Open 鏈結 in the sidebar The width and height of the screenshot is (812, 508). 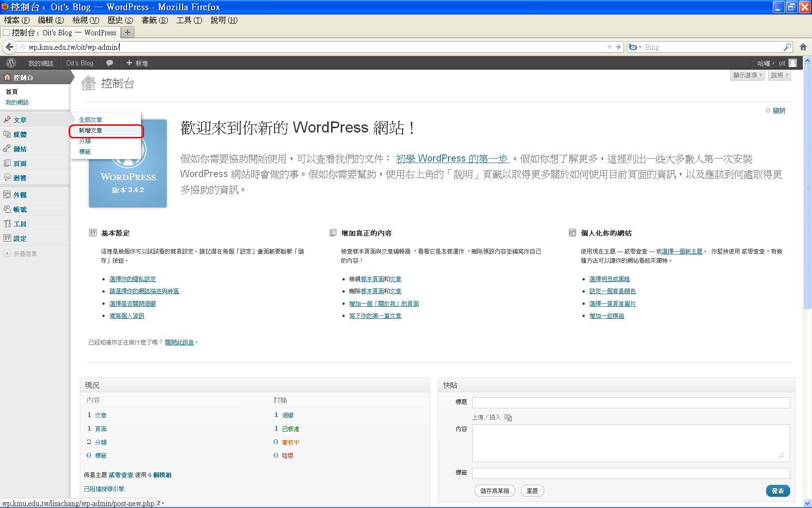(x=35, y=149)
